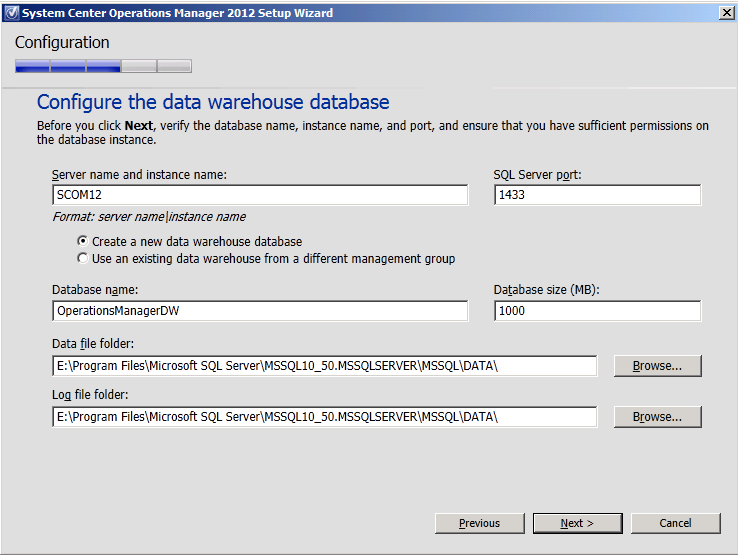This screenshot has height=555, width=738.
Task: Click the Database size (MB) field
Action: [597, 311]
